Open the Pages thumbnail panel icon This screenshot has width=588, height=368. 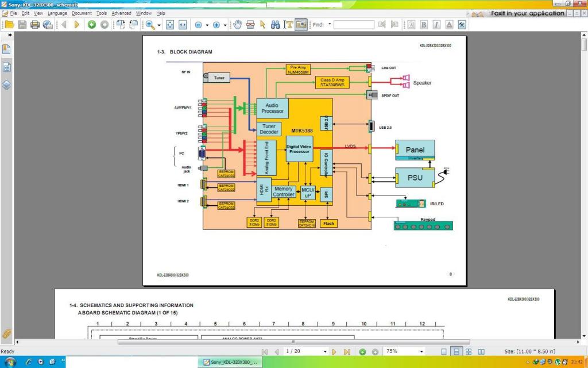6,67
